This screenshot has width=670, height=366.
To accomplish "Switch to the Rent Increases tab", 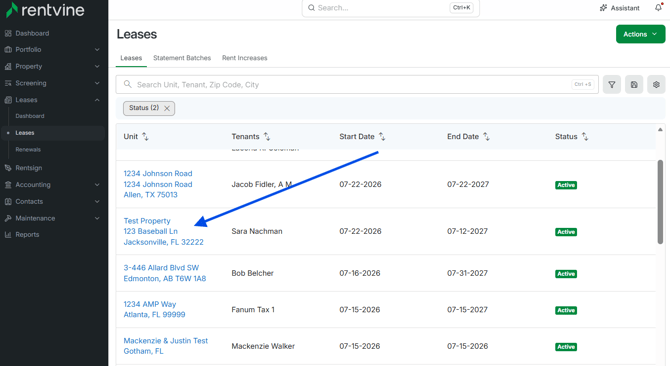I will pos(244,58).
